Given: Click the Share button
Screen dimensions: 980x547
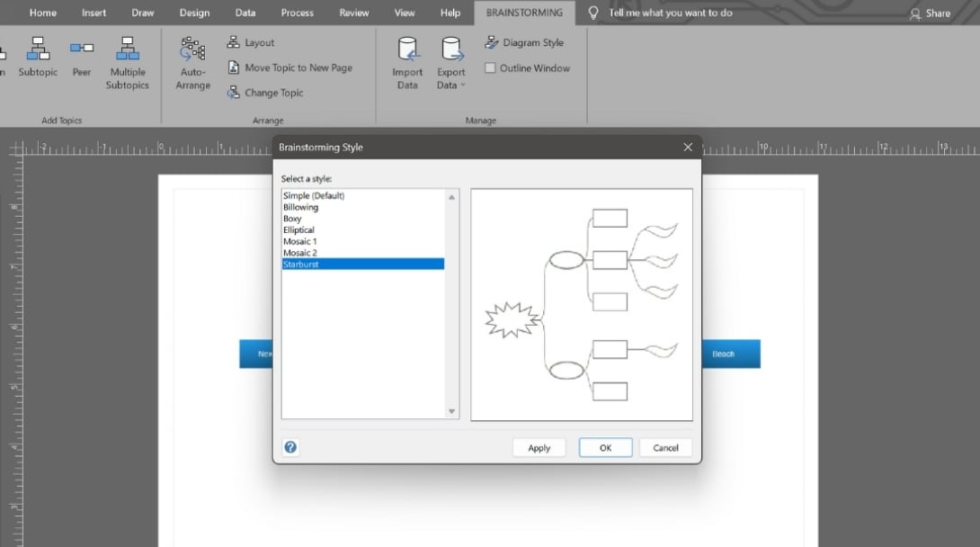Looking at the screenshot, I should (930, 13).
